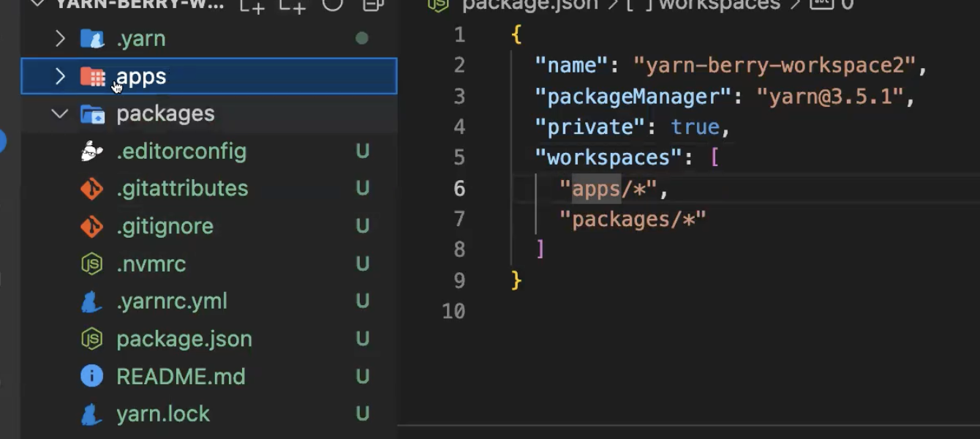Select the packages folder name
Viewport: 980px width, 439px height.
(x=165, y=114)
